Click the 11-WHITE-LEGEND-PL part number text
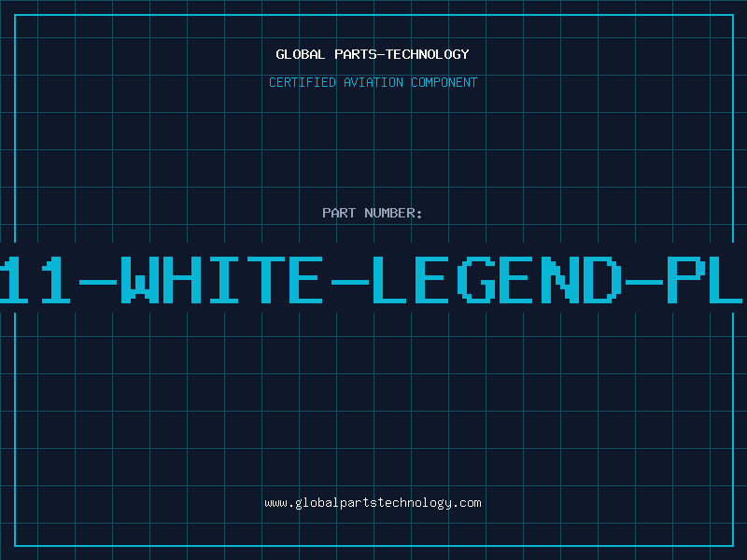Viewport: 747px width, 560px height. pos(372,280)
